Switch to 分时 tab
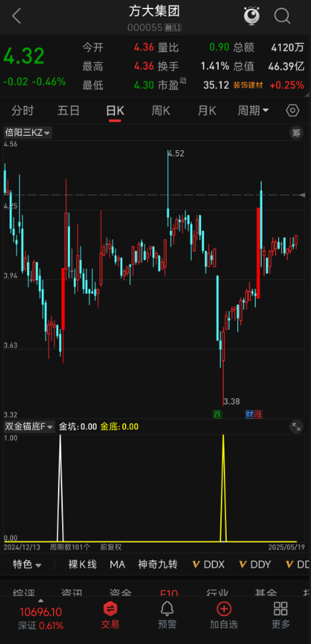The height and width of the screenshot is (644, 311). (x=23, y=111)
